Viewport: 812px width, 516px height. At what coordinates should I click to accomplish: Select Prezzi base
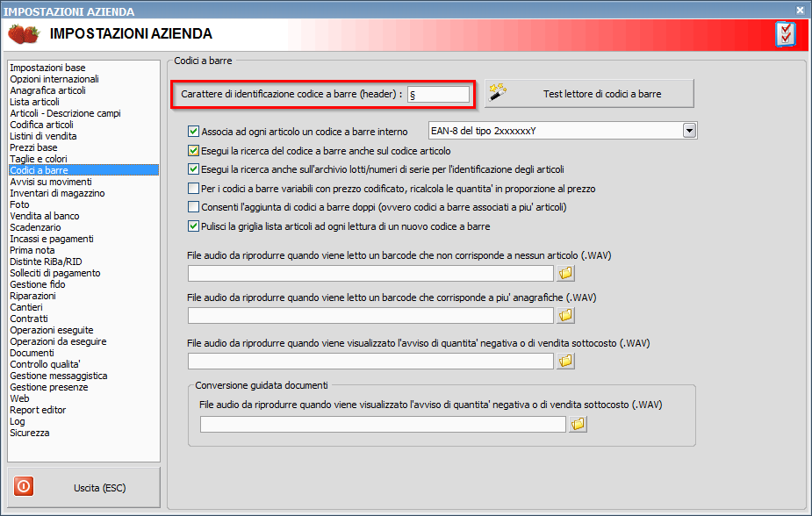pyautogui.click(x=33, y=147)
